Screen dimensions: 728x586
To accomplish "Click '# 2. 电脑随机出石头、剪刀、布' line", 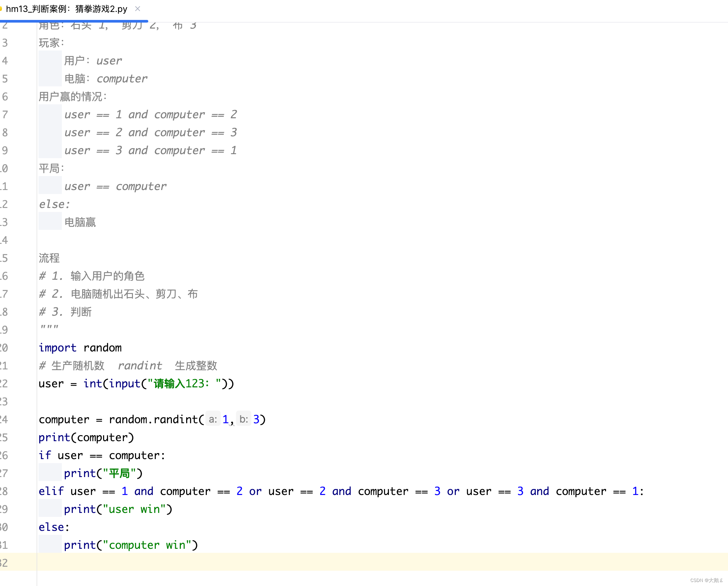I will 118,294.
